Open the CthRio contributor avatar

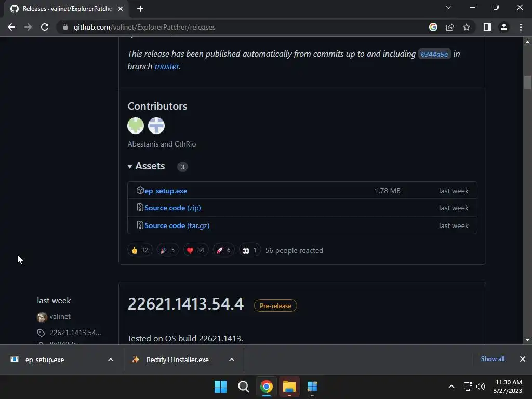[x=156, y=126]
